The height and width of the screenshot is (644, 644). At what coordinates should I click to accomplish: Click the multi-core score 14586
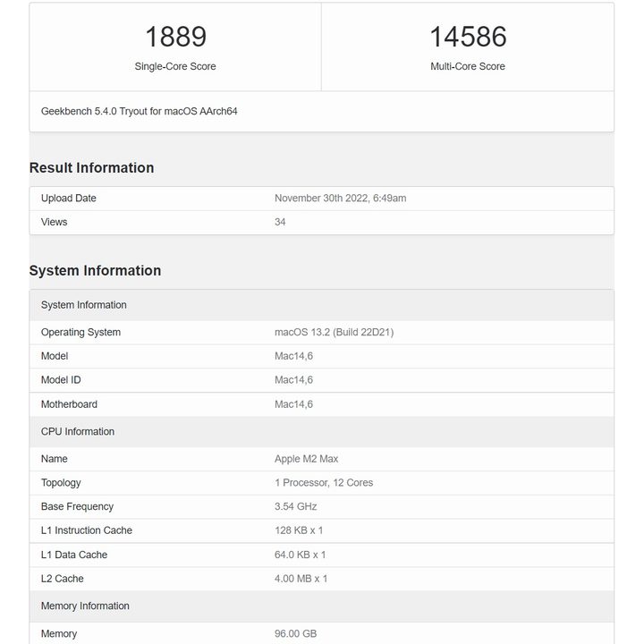pyautogui.click(x=468, y=37)
